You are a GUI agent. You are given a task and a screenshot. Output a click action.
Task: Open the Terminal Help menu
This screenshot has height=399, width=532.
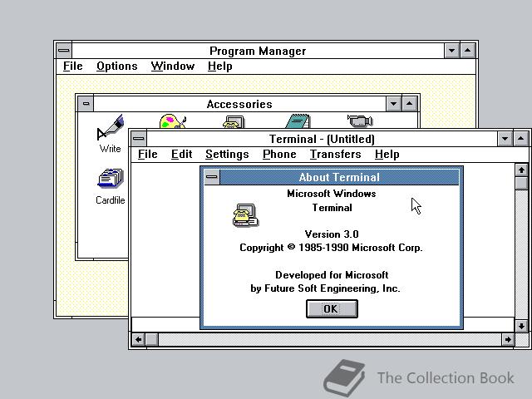coord(387,155)
